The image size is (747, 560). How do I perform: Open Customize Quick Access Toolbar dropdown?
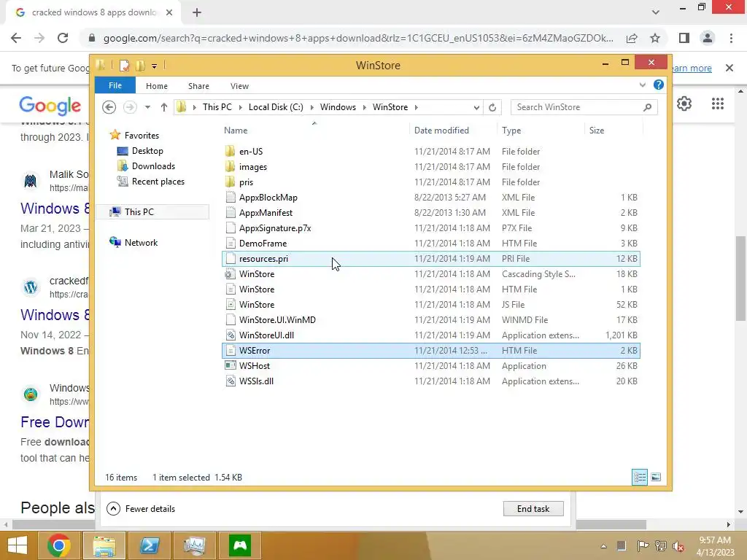(155, 66)
